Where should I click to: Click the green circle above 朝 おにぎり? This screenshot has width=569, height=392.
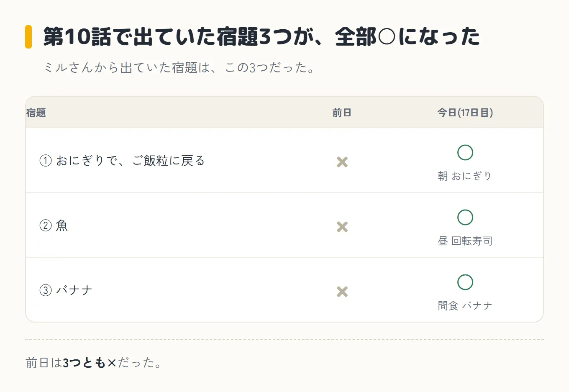pos(465,153)
